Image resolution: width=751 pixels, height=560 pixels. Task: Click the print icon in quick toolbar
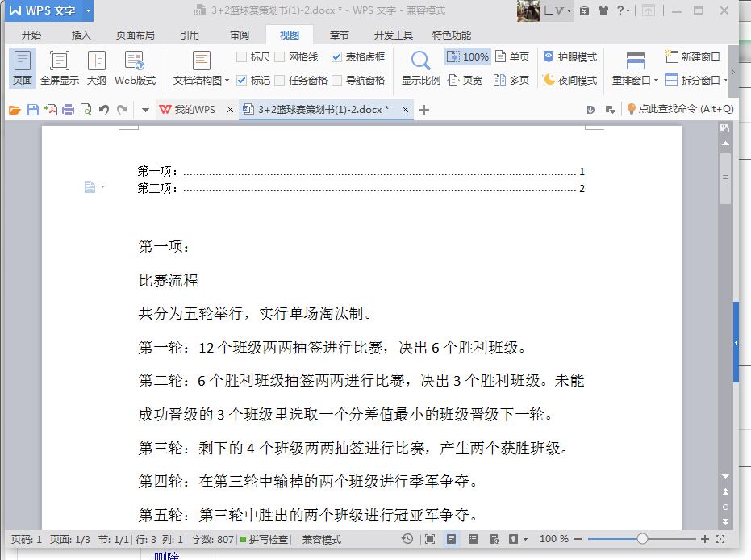click(69, 110)
